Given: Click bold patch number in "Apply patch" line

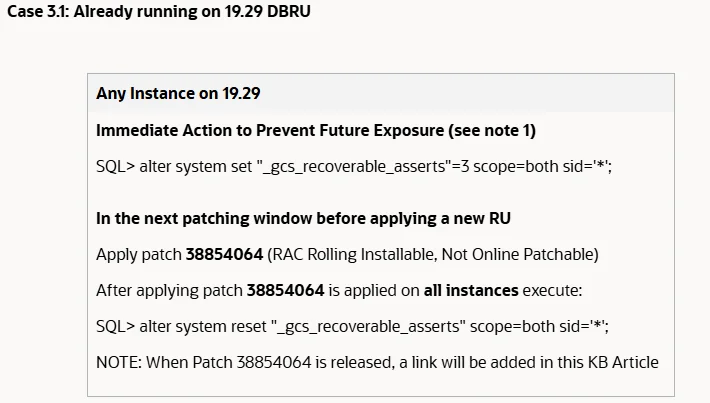Looking at the screenshot, I should 225,254.
